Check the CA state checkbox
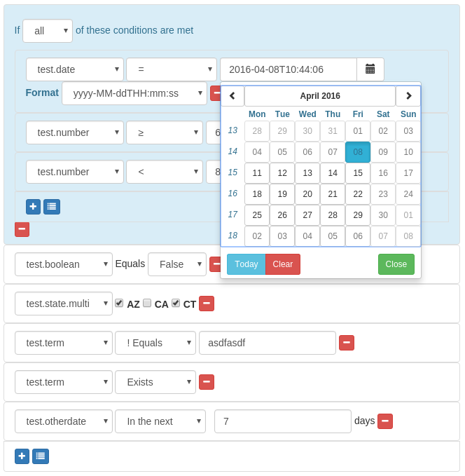 point(147,303)
